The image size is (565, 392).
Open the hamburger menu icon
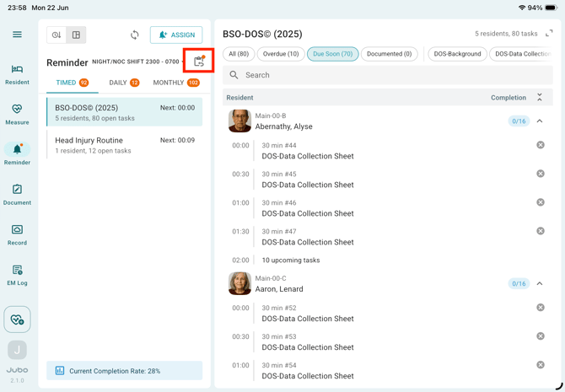coord(17,35)
